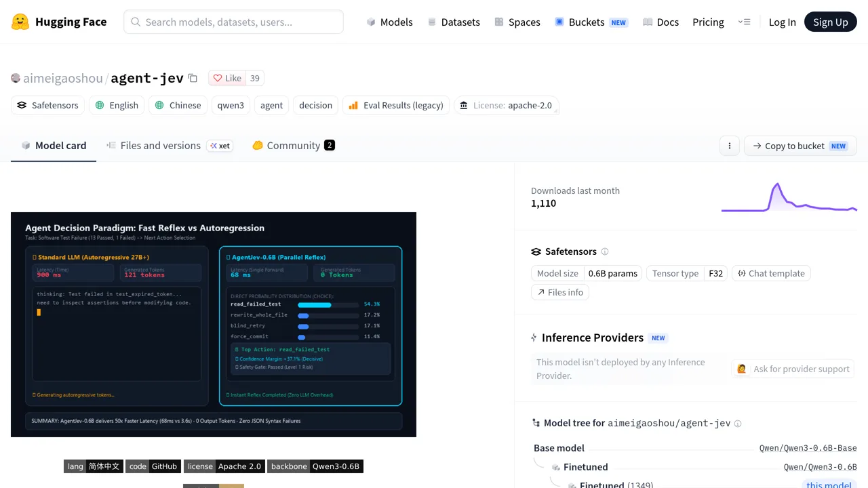This screenshot has height=488, width=868.
Task: Open aimeigaoshou user profile link
Action: (62, 78)
